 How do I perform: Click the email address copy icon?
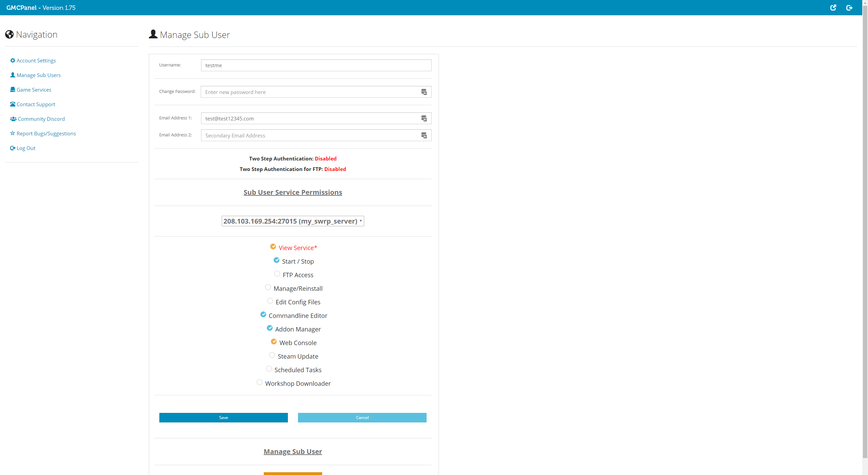(425, 118)
